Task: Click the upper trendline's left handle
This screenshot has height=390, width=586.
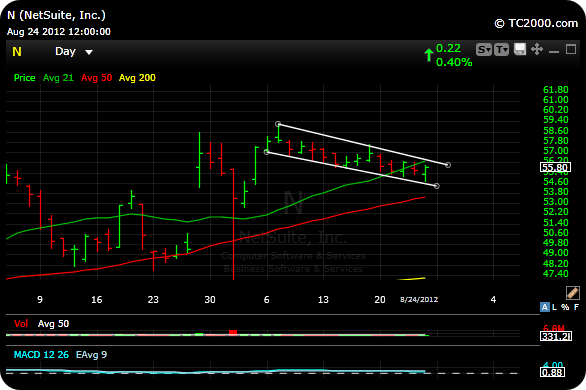Action: point(278,124)
